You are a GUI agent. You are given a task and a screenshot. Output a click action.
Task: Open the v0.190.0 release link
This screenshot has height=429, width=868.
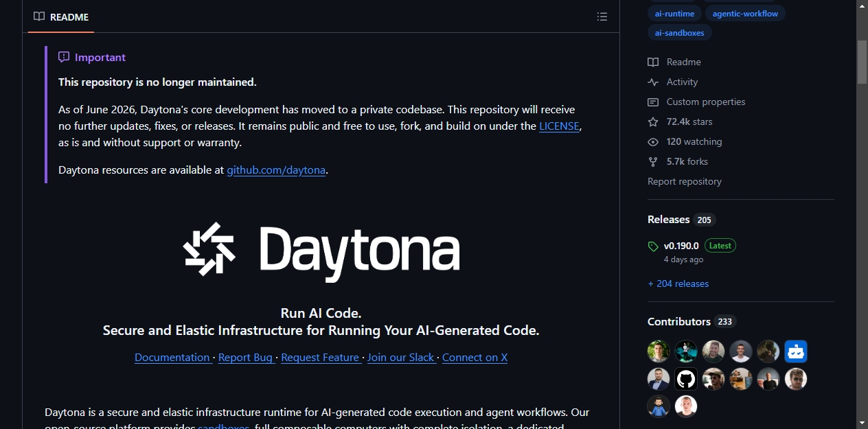[x=681, y=246]
